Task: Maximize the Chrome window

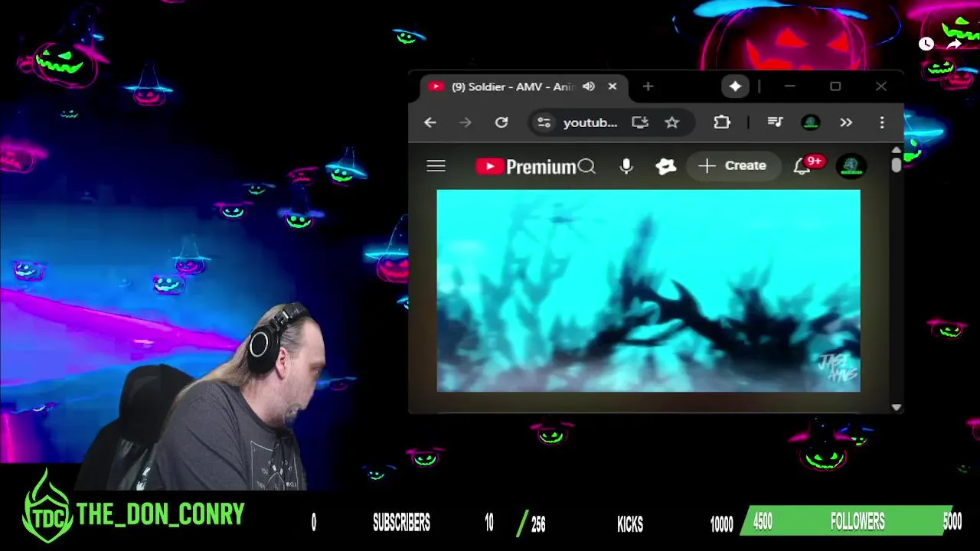Action: (x=835, y=86)
